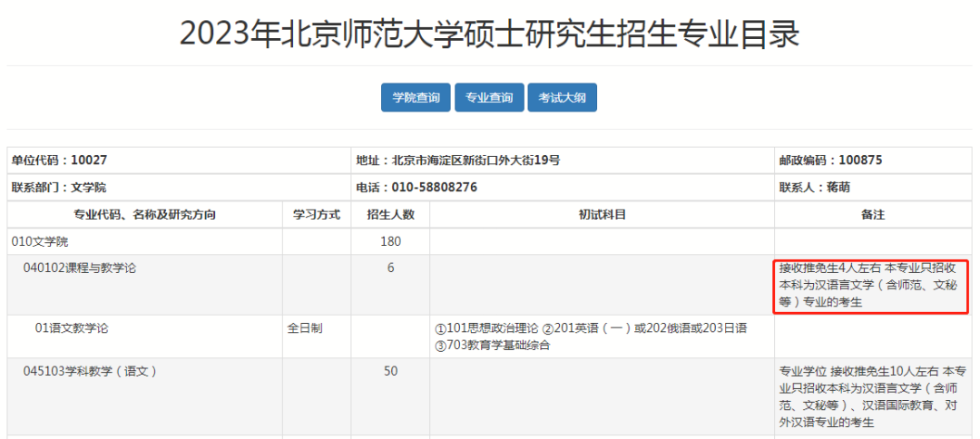Click the 招生人数 column header
This screenshot has width=980, height=439.
(390, 215)
